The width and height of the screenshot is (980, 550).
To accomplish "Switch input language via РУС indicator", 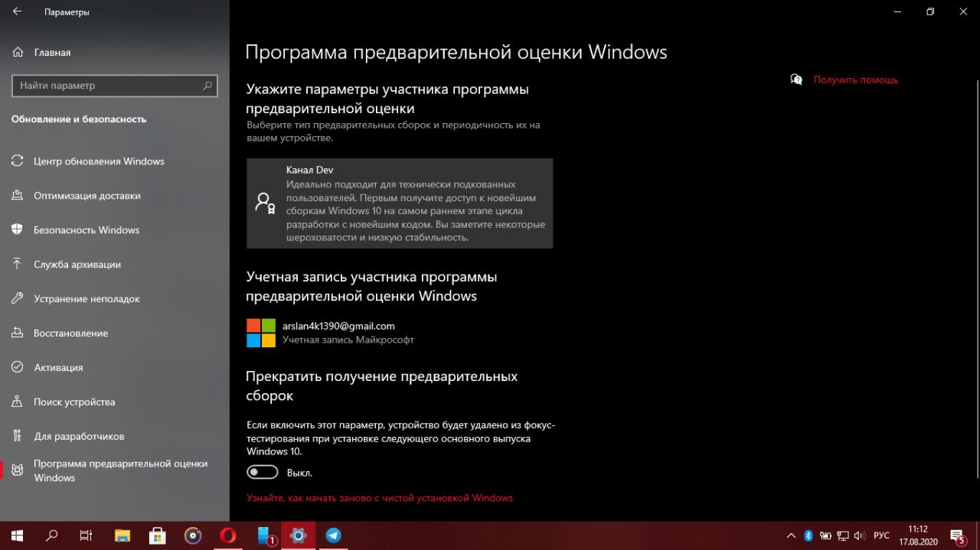I will 881,535.
